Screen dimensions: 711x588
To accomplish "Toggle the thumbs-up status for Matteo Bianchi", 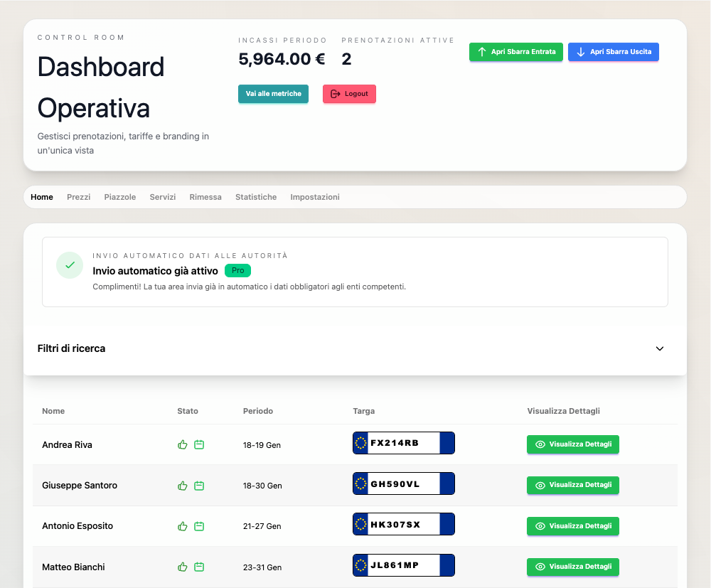I will (183, 567).
